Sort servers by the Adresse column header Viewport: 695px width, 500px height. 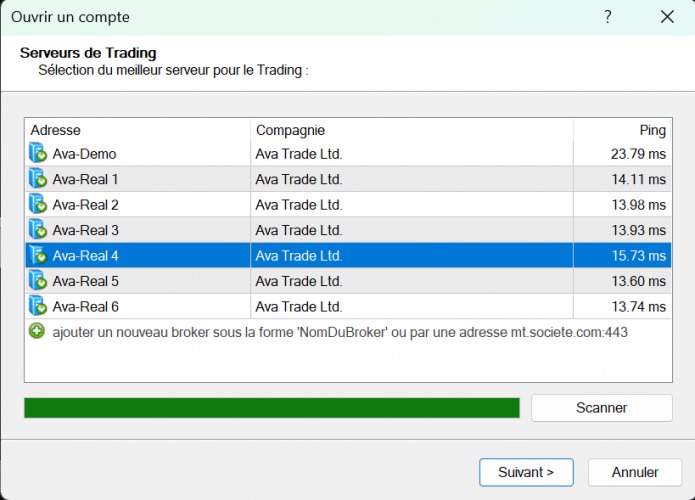pyautogui.click(x=137, y=130)
